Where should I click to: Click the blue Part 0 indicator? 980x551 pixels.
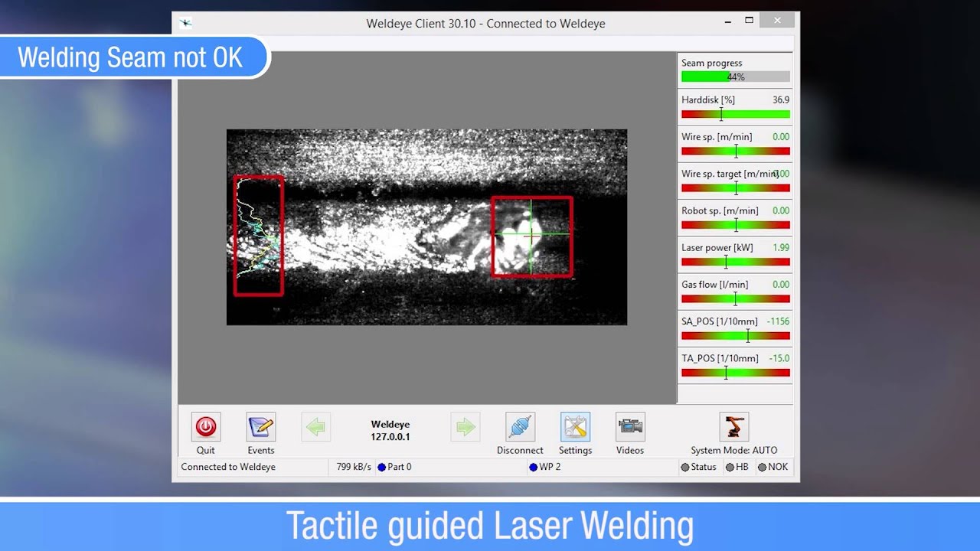[381, 467]
